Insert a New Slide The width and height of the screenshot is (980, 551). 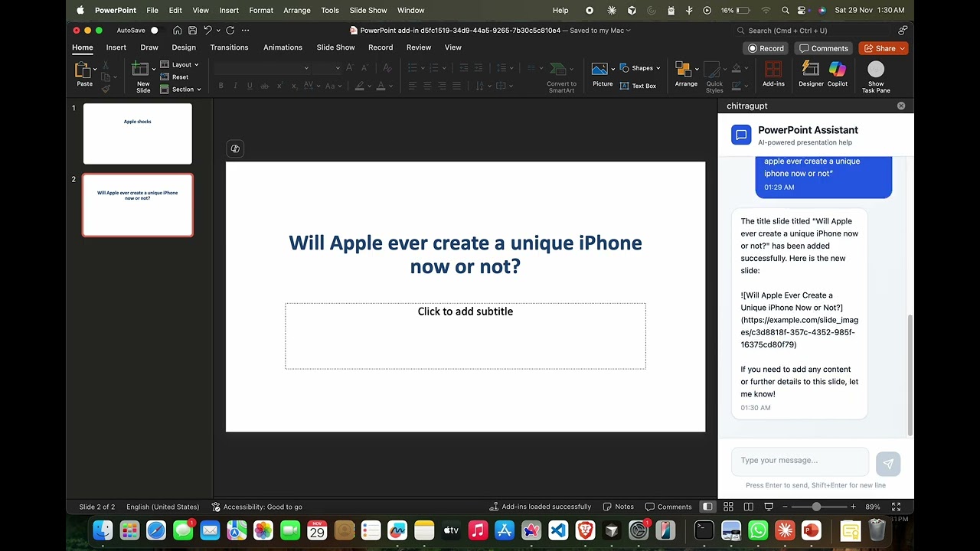tap(142, 77)
